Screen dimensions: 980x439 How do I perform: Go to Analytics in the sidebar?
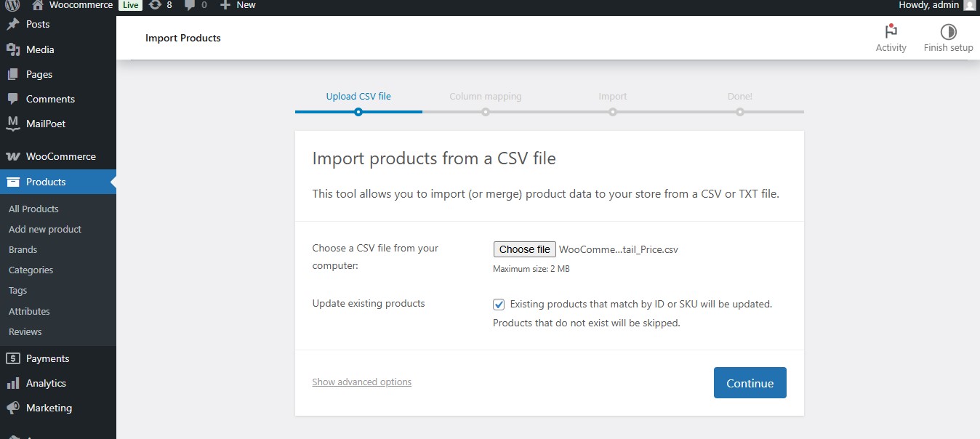point(46,383)
